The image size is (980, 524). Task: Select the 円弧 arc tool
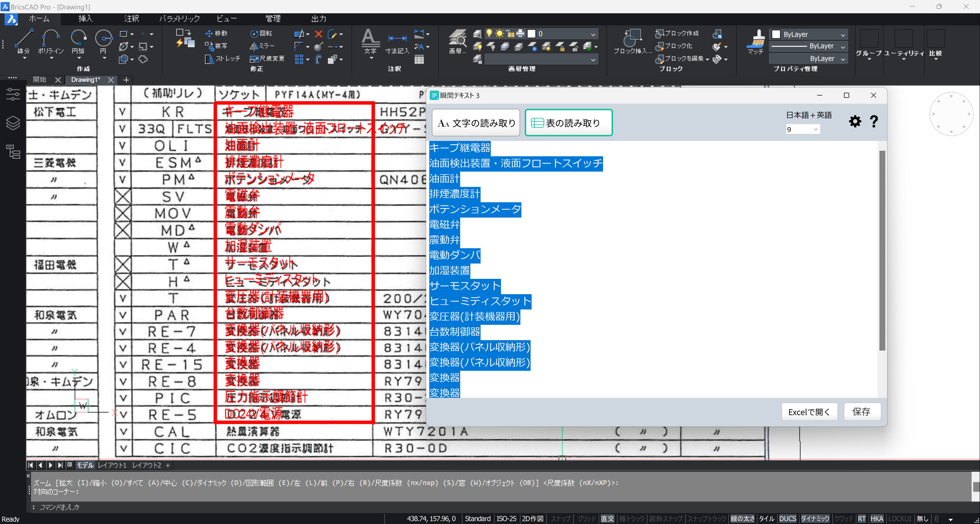coord(78,41)
